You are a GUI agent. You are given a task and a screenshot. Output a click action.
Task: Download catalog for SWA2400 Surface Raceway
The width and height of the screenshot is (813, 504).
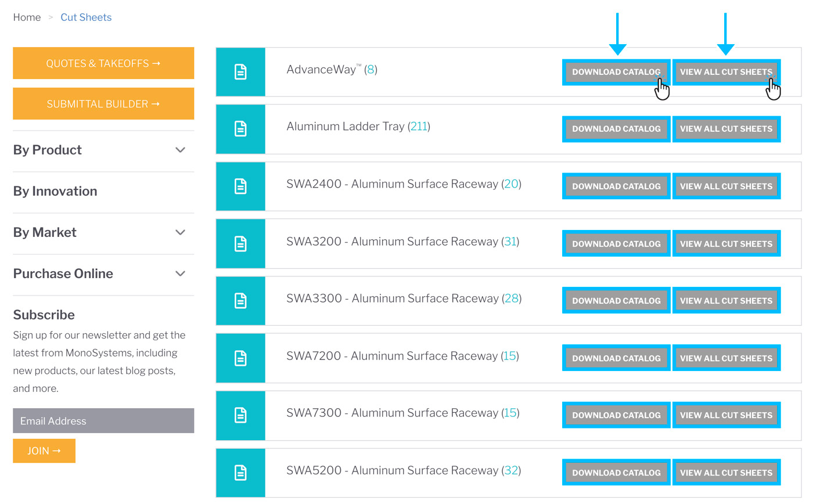616,186
